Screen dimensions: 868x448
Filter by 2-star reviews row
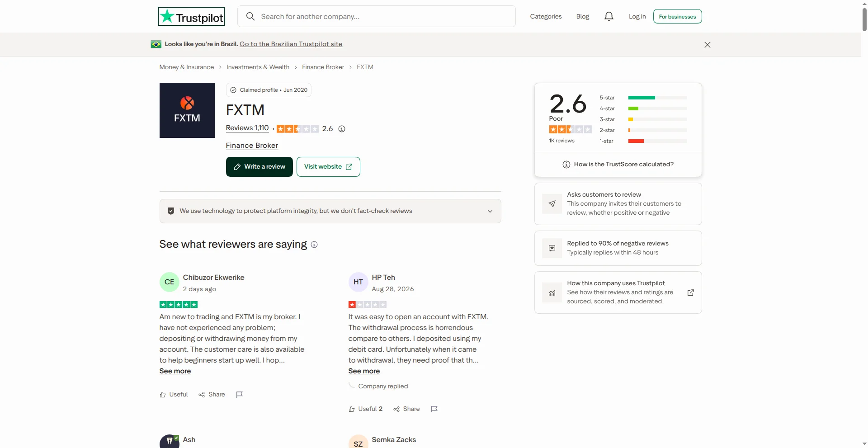click(643, 130)
